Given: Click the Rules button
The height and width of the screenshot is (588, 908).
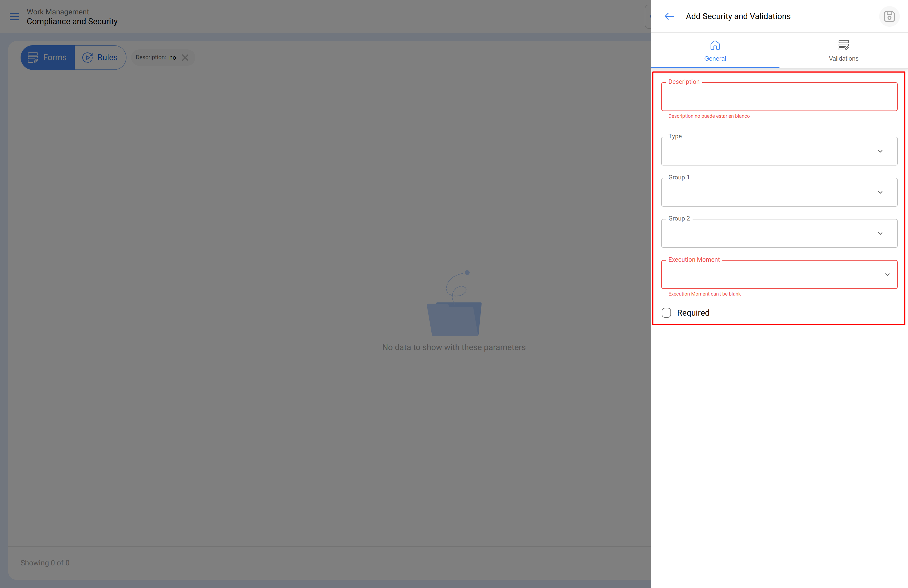Looking at the screenshot, I should (x=100, y=58).
